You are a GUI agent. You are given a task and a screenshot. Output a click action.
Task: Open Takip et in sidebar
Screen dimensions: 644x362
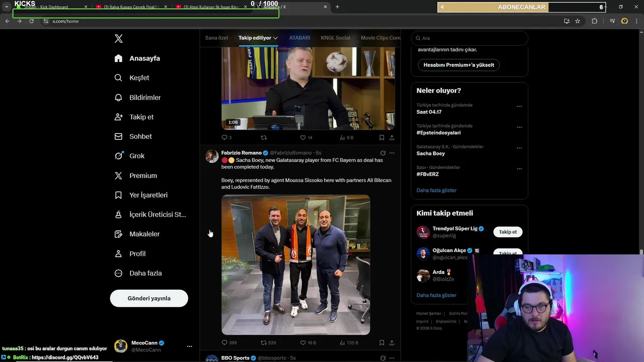(x=134, y=117)
